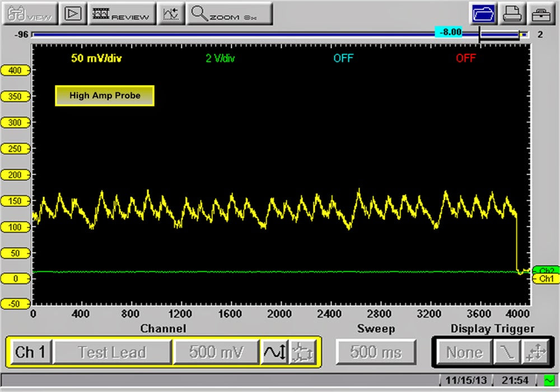
Task: Click the trigger position move icon
Action: pyautogui.click(x=535, y=352)
